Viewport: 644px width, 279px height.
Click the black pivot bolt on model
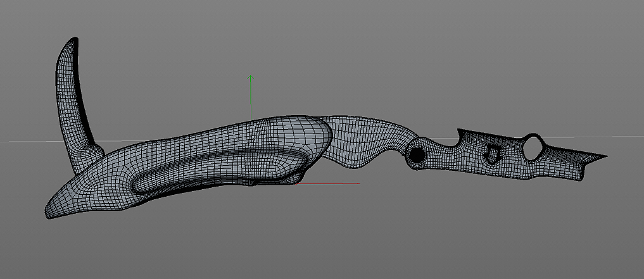[417, 154]
